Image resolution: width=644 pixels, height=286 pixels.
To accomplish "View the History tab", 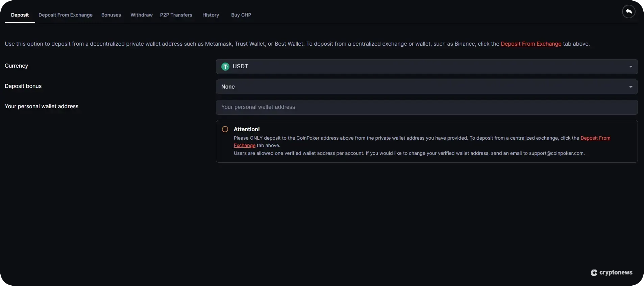I will [211, 15].
